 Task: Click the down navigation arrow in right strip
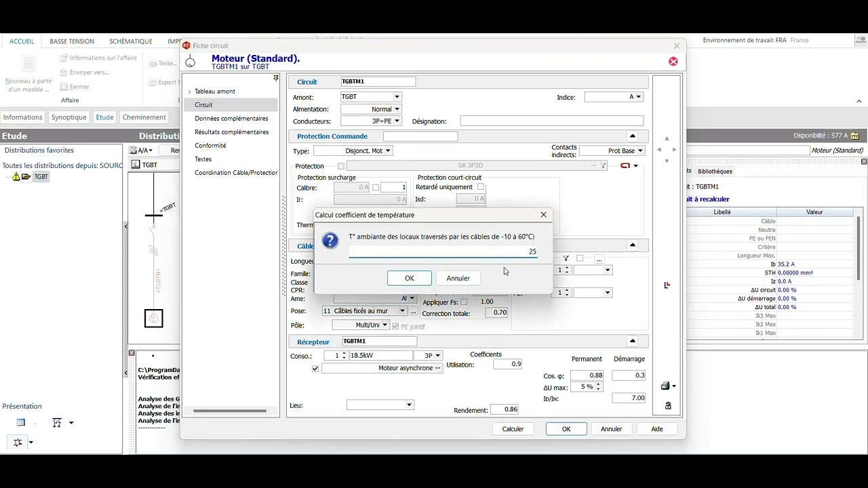pyautogui.click(x=667, y=161)
